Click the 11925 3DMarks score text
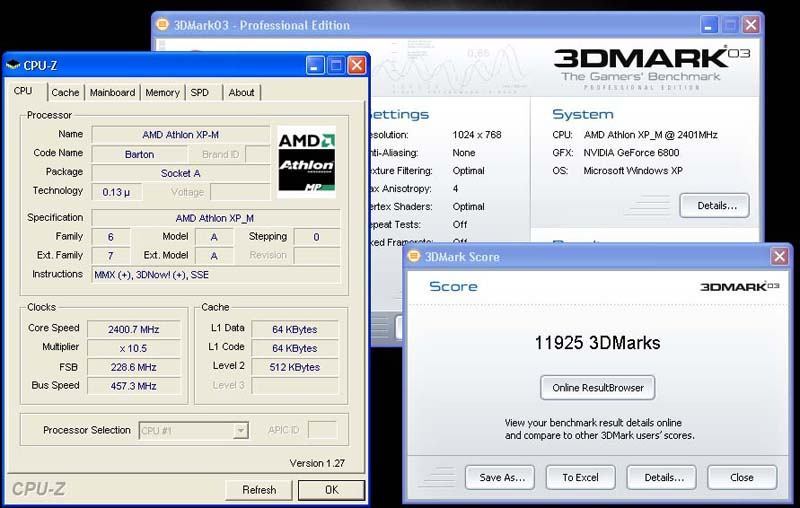The image size is (800, 508). (x=597, y=343)
